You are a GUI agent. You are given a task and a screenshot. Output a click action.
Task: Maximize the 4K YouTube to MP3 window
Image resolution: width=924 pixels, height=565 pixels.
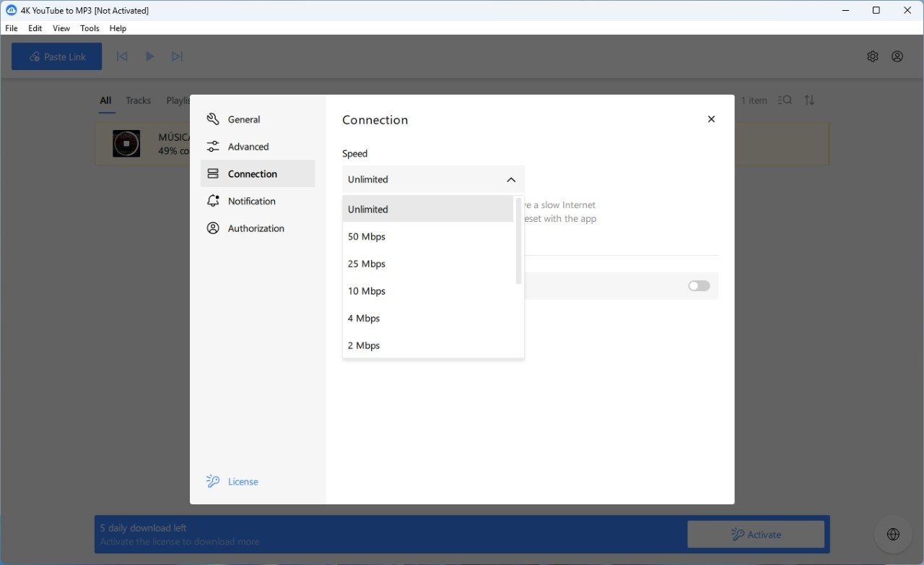click(x=876, y=10)
